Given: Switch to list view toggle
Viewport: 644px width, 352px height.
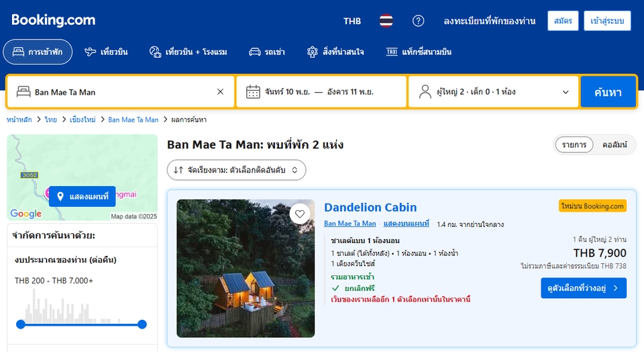Looking at the screenshot, I should tap(574, 144).
